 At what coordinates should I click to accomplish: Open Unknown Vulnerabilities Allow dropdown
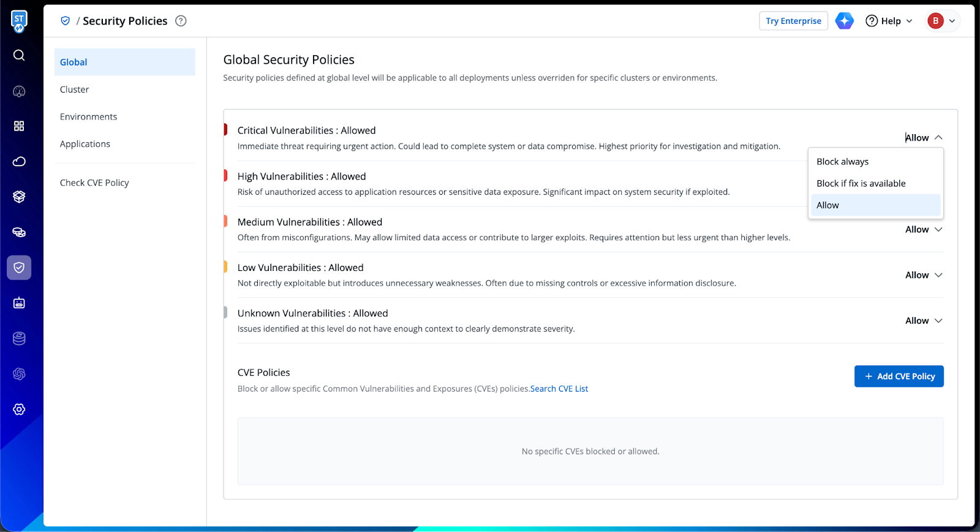pyautogui.click(x=924, y=321)
